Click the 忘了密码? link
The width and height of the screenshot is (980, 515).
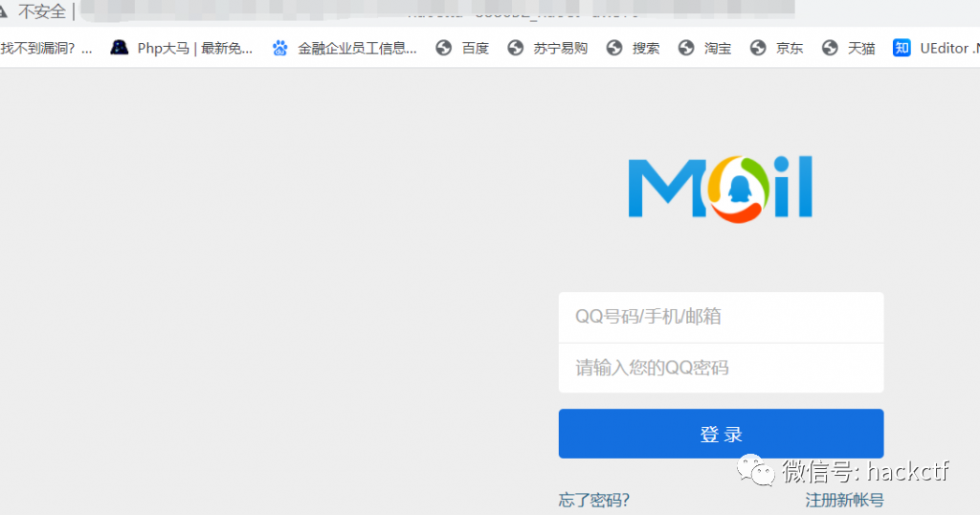(x=593, y=500)
